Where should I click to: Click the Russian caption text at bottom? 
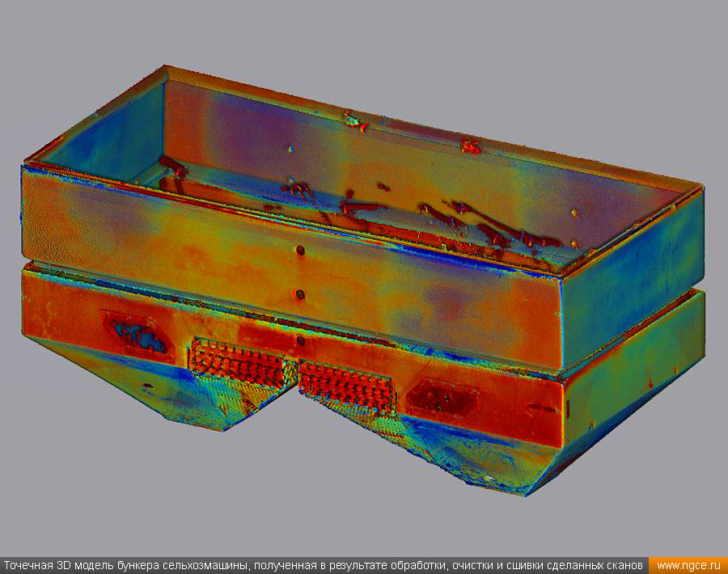coord(324,565)
